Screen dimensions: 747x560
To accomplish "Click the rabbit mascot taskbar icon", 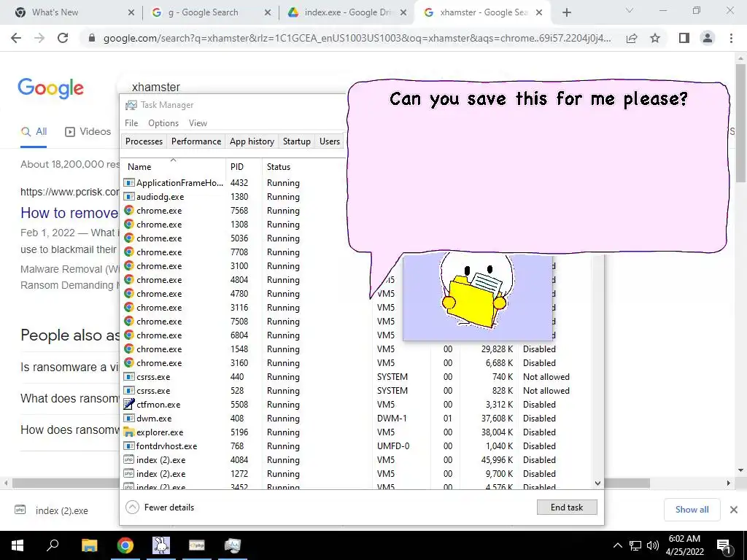I will point(161,545).
